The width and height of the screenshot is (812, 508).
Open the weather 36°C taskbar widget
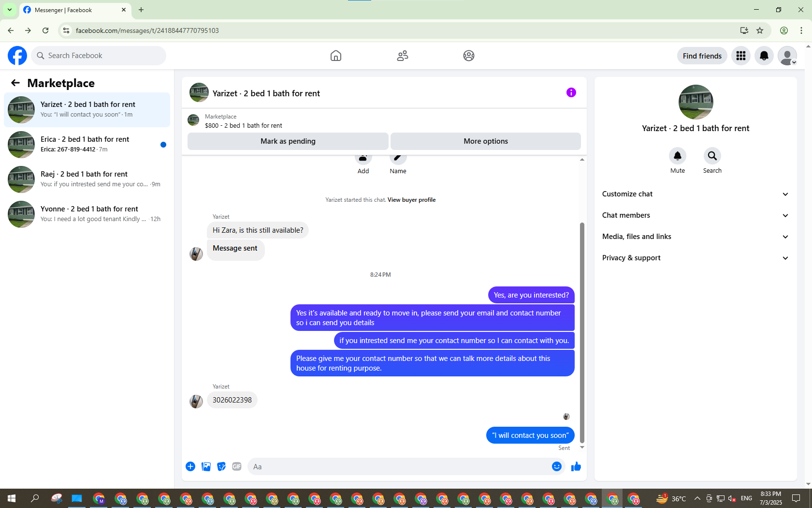pos(671,498)
